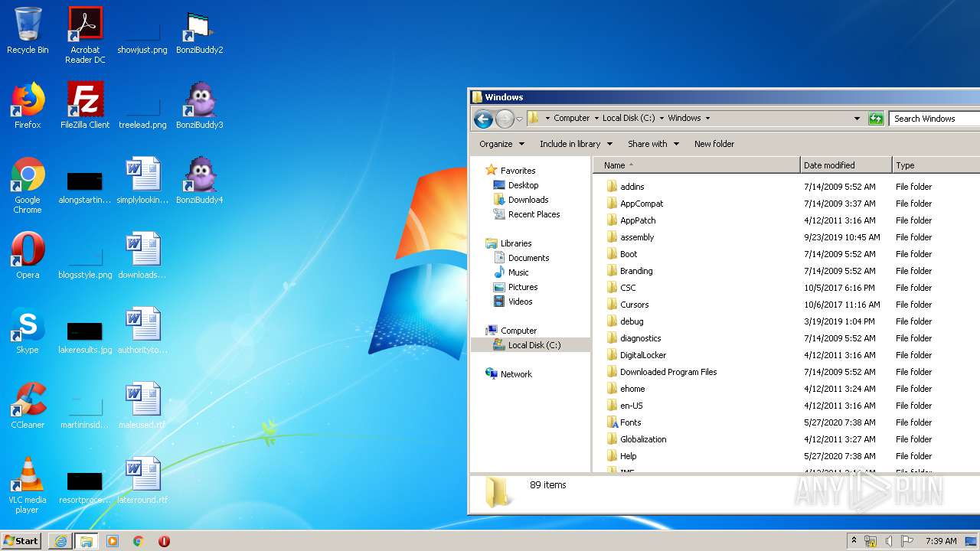Expand the Local Disk (C:) breadcrumb arrow
980x551 pixels.
(x=661, y=119)
